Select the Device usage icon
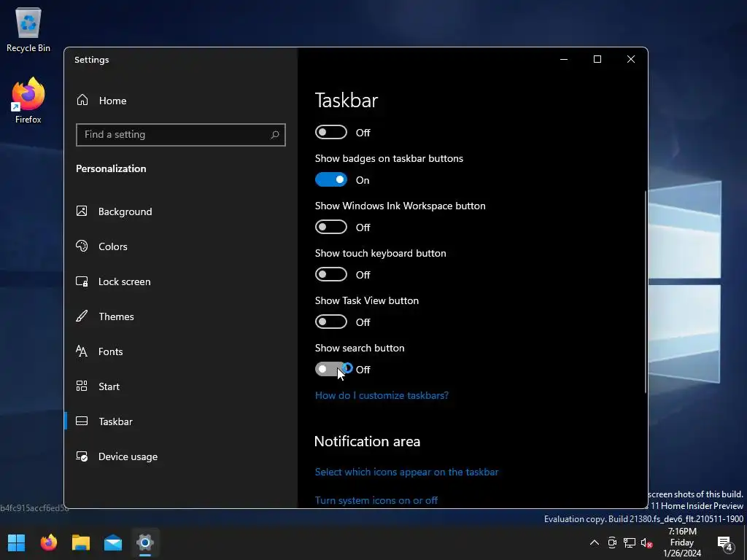This screenshot has height=560, width=747. pos(82,456)
